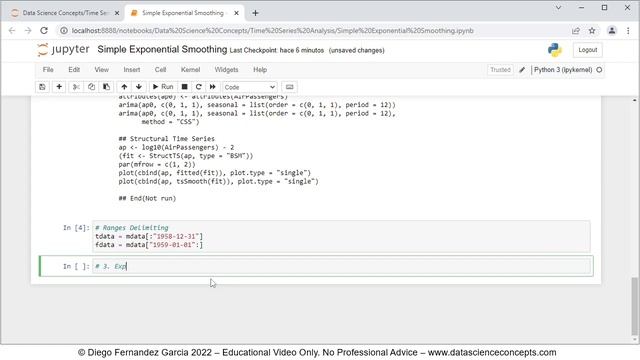Viewport: 640px width, 360px height.
Task: Click the kernel idle circle indicator
Action: click(x=599, y=70)
